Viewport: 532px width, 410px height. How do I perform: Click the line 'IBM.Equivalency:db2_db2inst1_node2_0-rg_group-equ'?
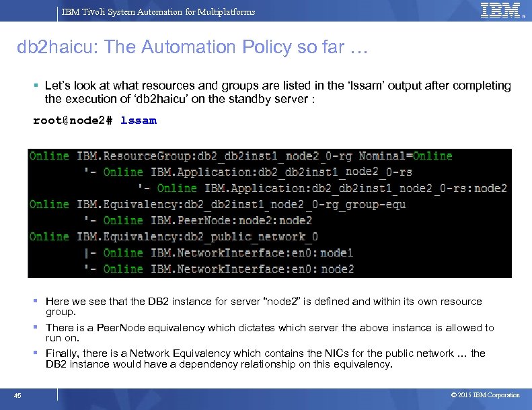(x=241, y=205)
